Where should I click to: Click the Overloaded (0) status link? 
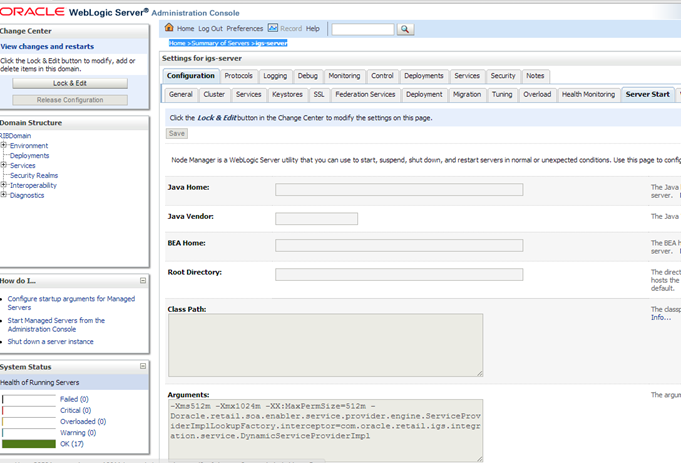[x=83, y=422]
